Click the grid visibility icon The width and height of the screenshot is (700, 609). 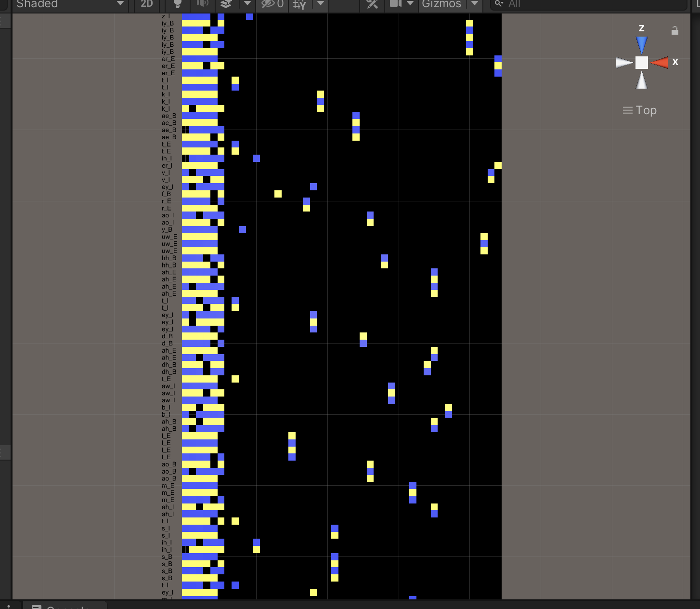pyautogui.click(x=299, y=4)
